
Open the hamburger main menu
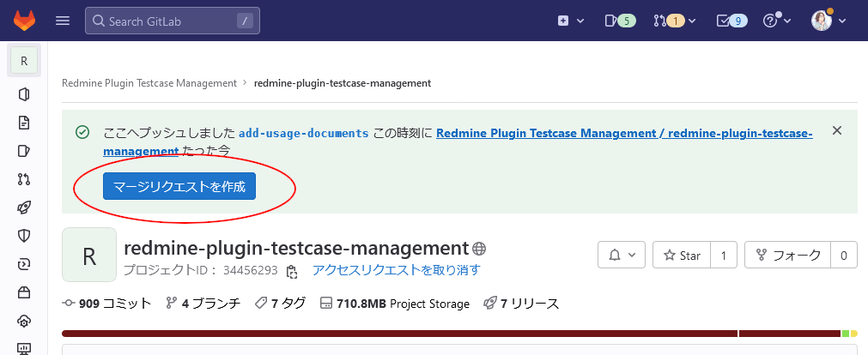click(x=64, y=21)
